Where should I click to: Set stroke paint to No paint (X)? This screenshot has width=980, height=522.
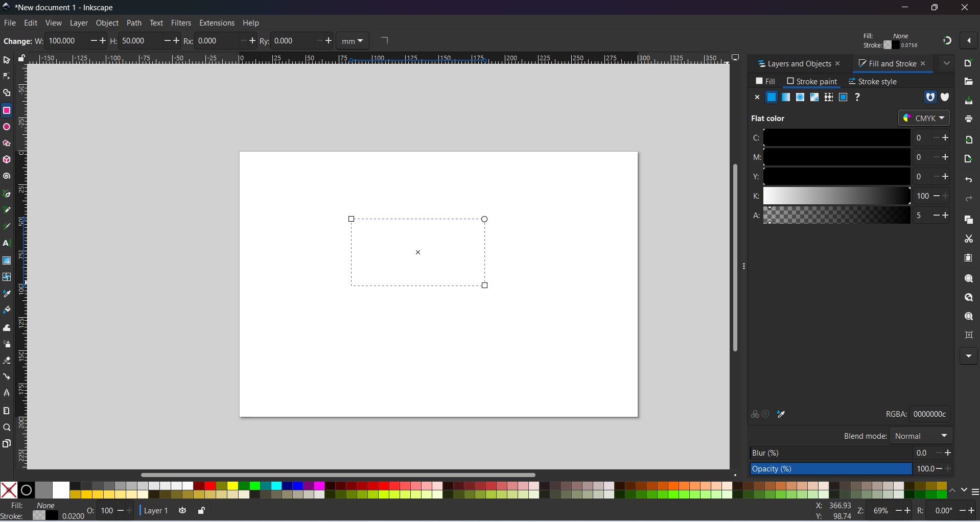tap(758, 98)
